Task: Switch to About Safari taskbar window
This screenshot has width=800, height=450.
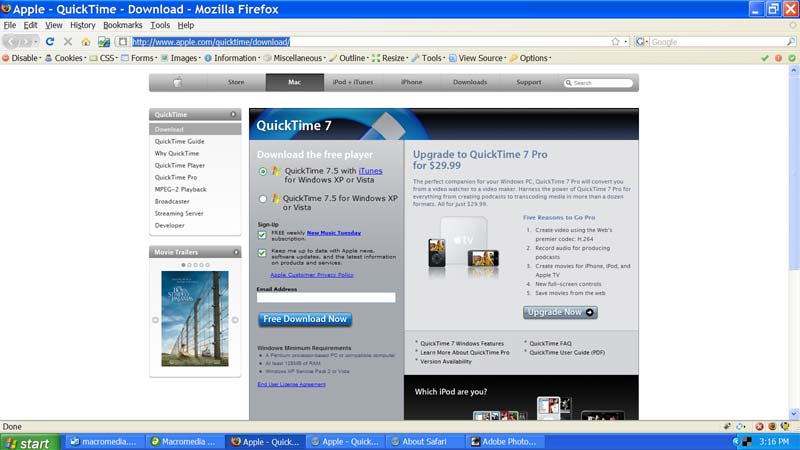Action: pos(425,442)
